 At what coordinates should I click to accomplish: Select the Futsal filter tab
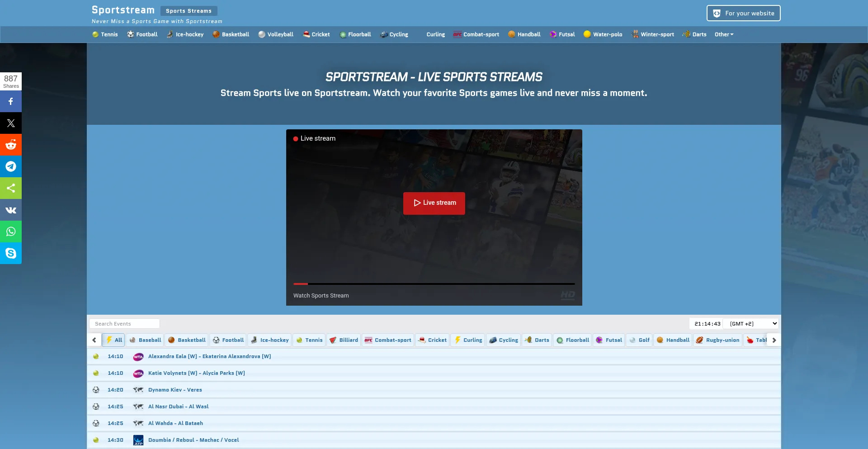tap(609, 340)
